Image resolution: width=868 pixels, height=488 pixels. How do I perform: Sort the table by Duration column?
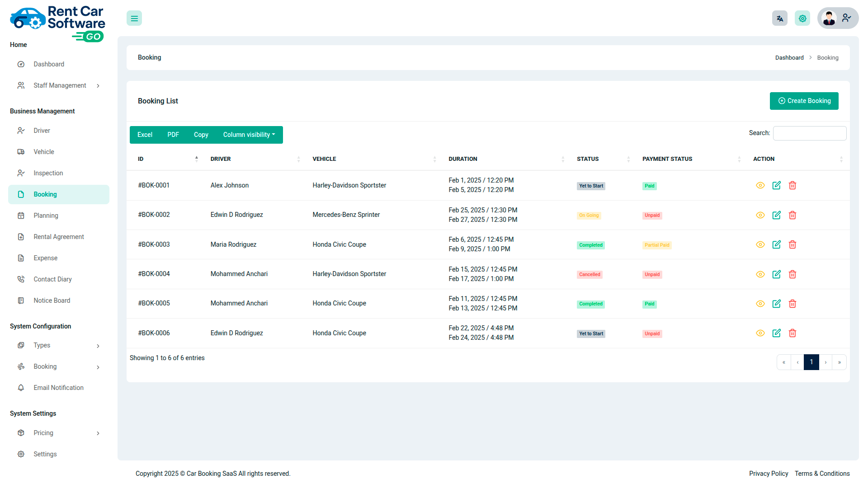[505, 159]
